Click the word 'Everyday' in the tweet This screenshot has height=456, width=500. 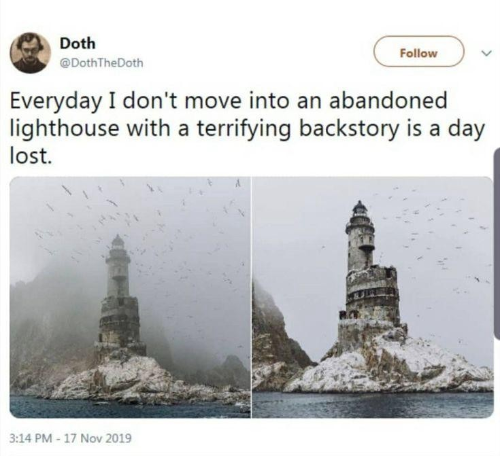pos(55,101)
